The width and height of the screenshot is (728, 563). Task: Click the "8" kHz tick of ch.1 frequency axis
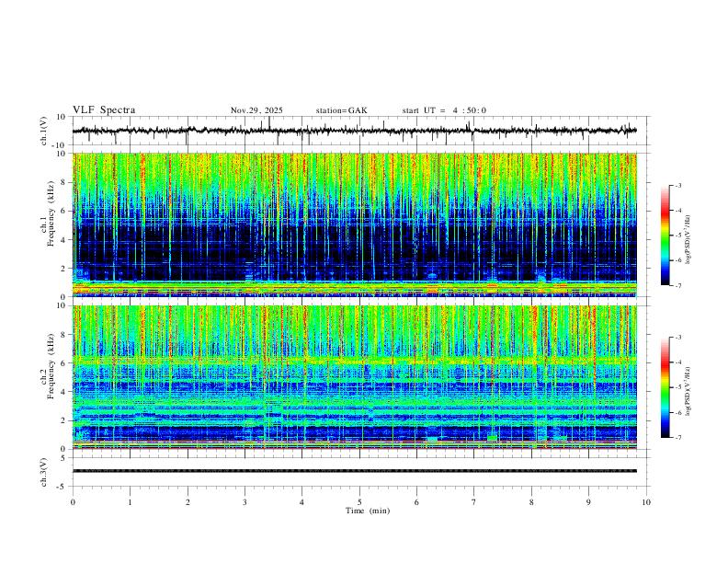64,182
